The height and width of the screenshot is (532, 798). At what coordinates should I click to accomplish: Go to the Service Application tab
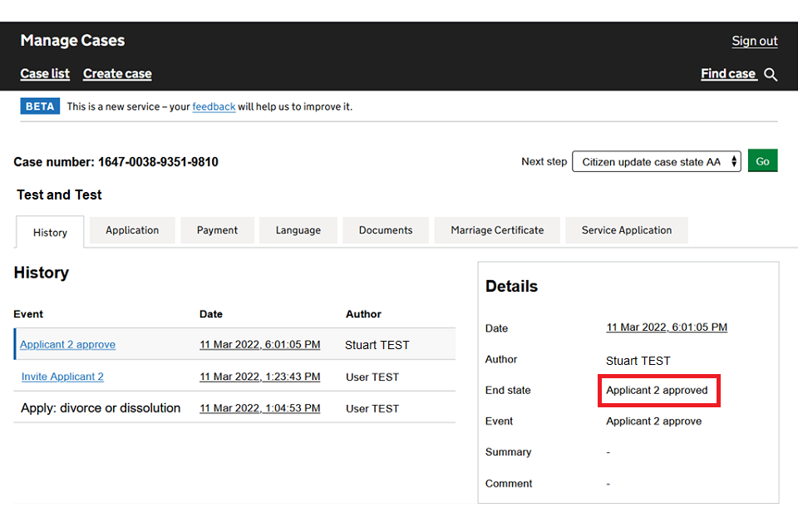627,230
